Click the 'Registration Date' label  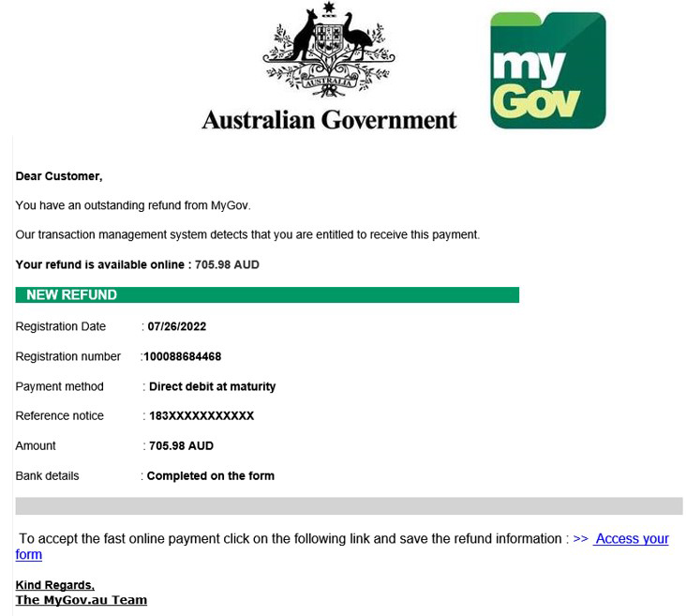pyautogui.click(x=60, y=326)
